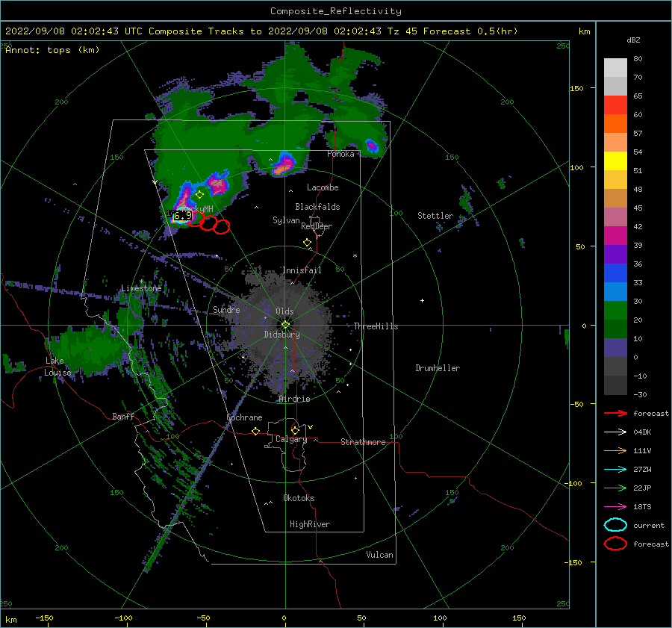The image size is (672, 628).
Task: Click the purple swatch between 10 and 0
Action: point(615,348)
